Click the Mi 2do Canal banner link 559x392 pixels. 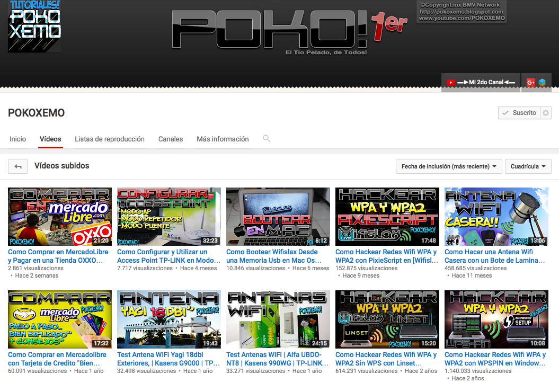click(481, 82)
